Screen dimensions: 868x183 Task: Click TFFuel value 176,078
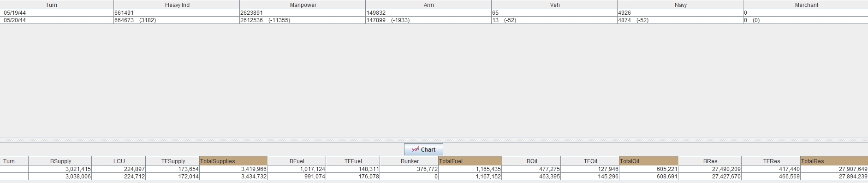click(369, 177)
